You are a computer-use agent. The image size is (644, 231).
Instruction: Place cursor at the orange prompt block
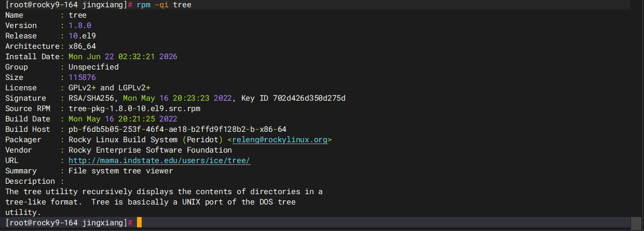(139, 223)
